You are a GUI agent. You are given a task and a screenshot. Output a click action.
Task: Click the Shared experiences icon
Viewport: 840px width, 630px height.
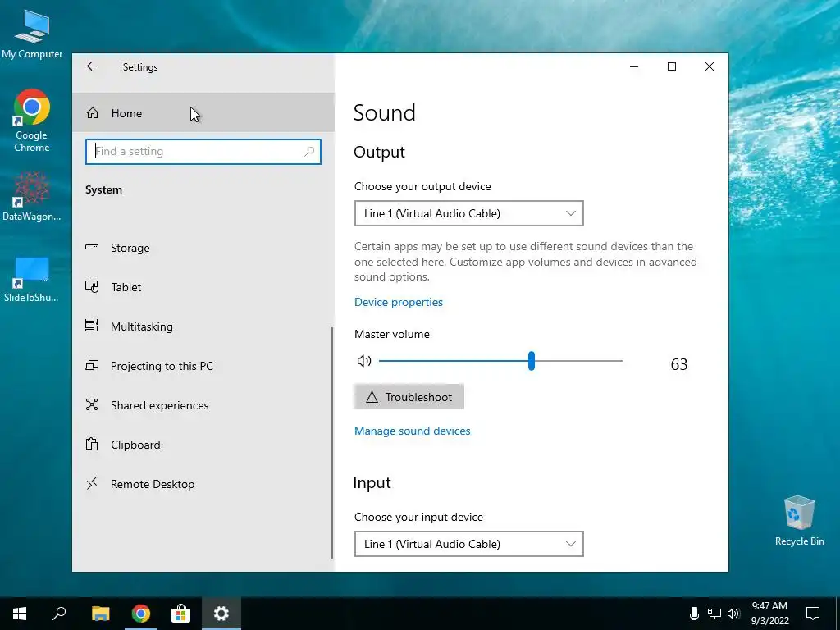[x=92, y=405]
